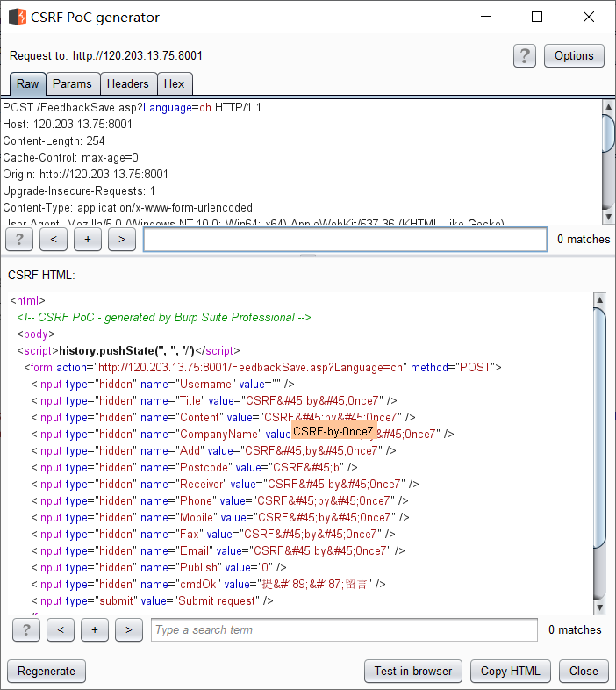
Task: Click the 'Upgrade-Insecure-Requests: 1' line
Action: coord(79,191)
